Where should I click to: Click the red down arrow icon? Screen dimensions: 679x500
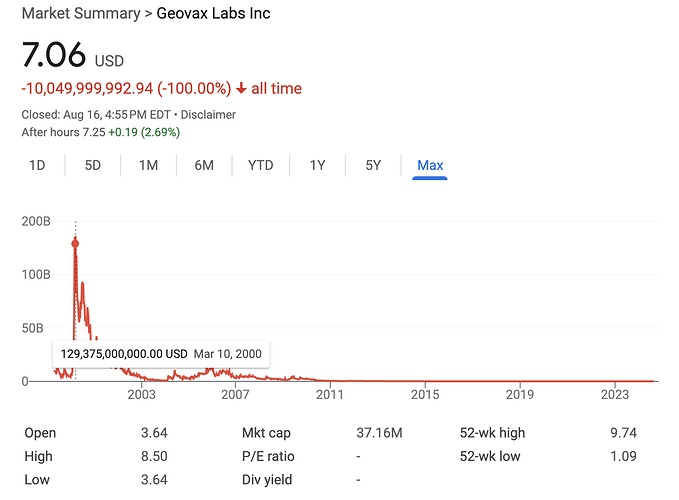(x=241, y=89)
